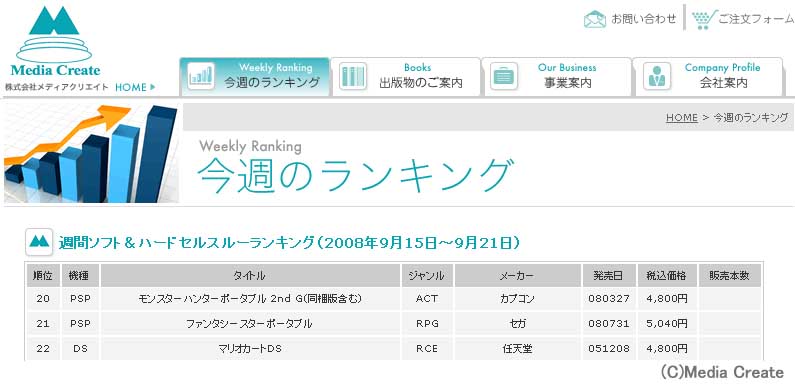Click the briefcase Our Business icon

(x=504, y=76)
